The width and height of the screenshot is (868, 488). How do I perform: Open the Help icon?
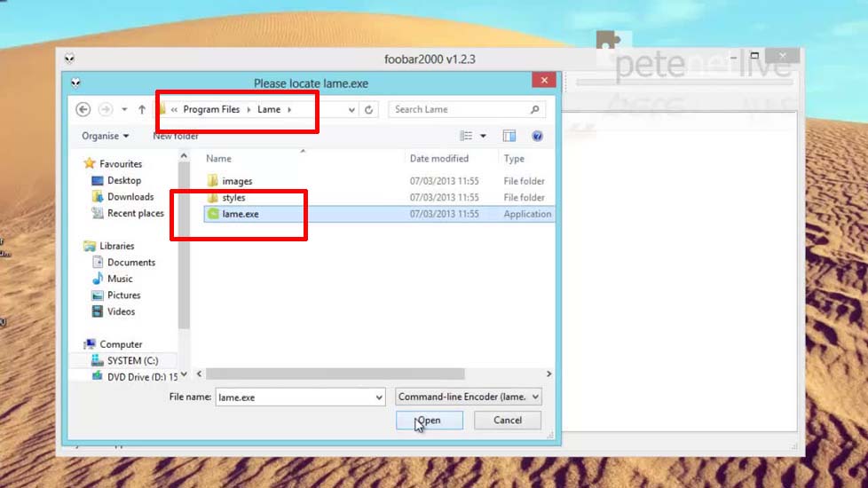(537, 136)
